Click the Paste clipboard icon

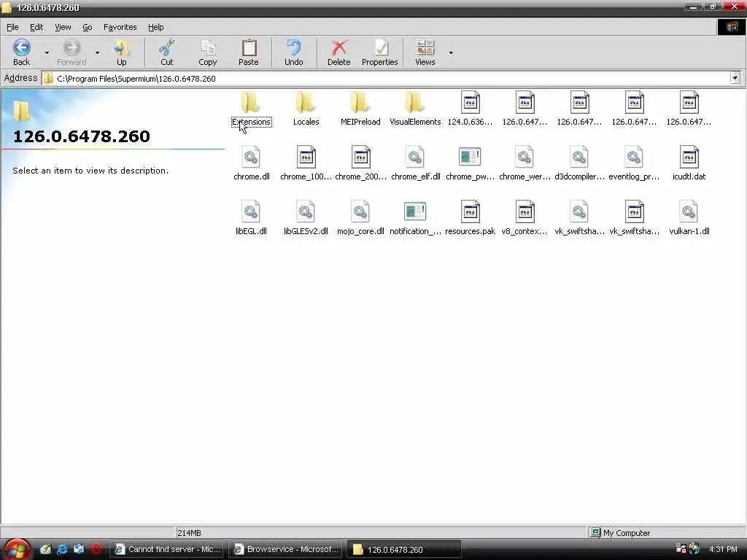(249, 47)
